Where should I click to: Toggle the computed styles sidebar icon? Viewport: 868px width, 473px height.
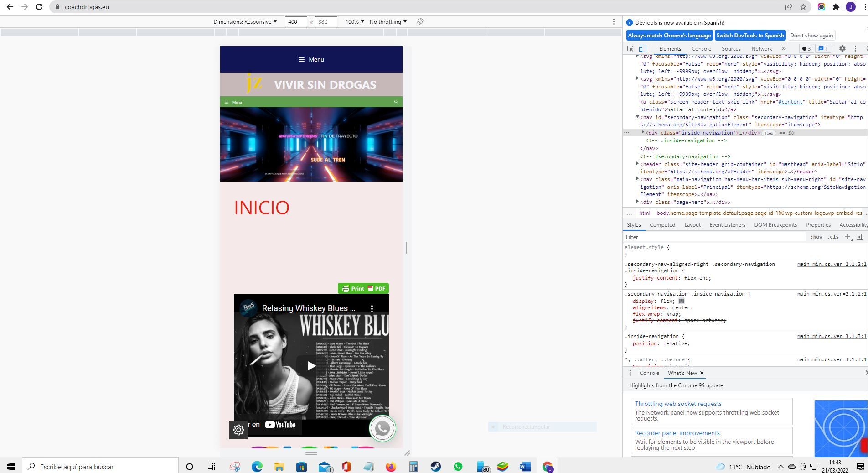click(x=860, y=237)
